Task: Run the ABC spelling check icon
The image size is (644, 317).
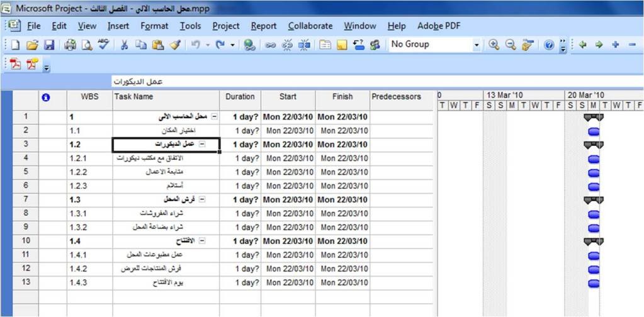Action: 103,45
